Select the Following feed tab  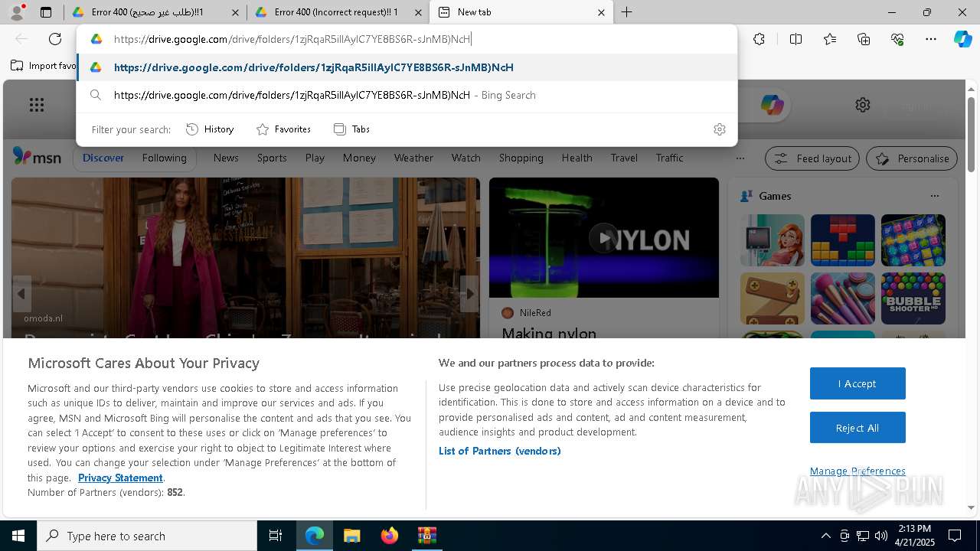point(164,158)
